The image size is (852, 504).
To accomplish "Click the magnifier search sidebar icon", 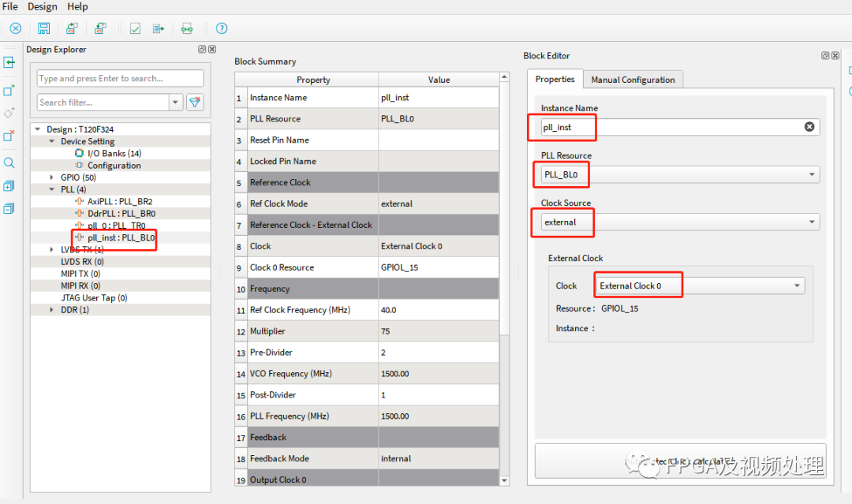I will point(9,163).
